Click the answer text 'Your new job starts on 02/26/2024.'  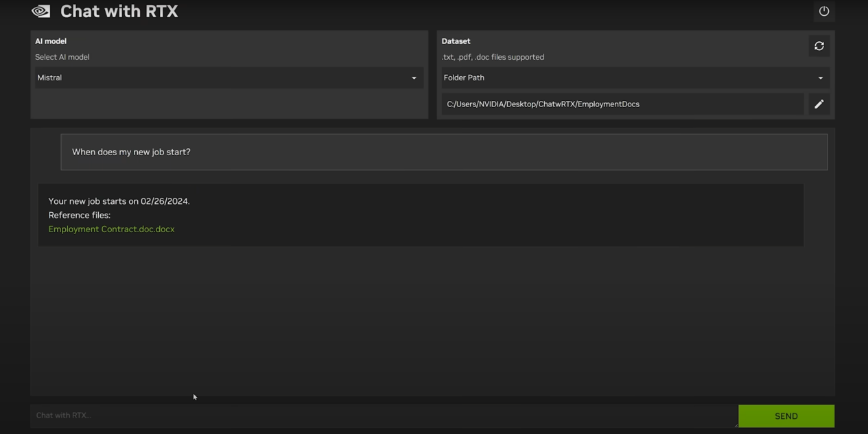pos(119,201)
